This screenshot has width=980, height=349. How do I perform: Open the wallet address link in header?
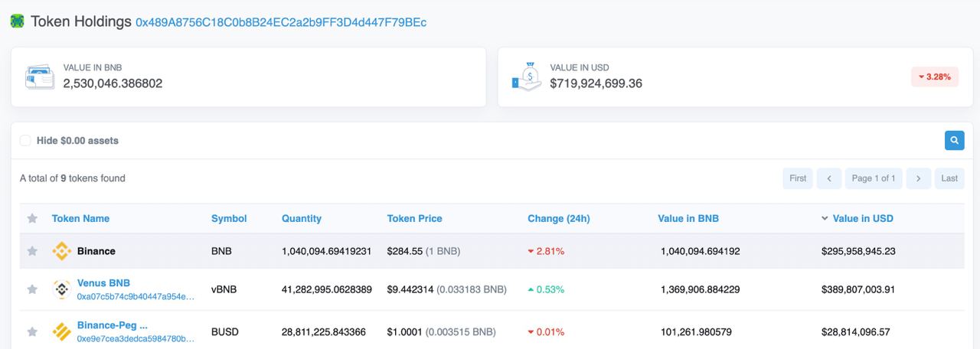pos(281,23)
